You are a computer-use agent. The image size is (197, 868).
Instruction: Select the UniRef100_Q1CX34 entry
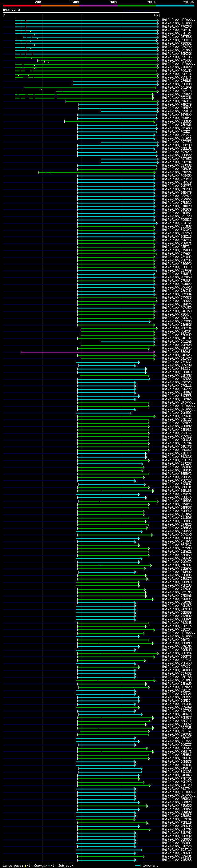[177, 629]
